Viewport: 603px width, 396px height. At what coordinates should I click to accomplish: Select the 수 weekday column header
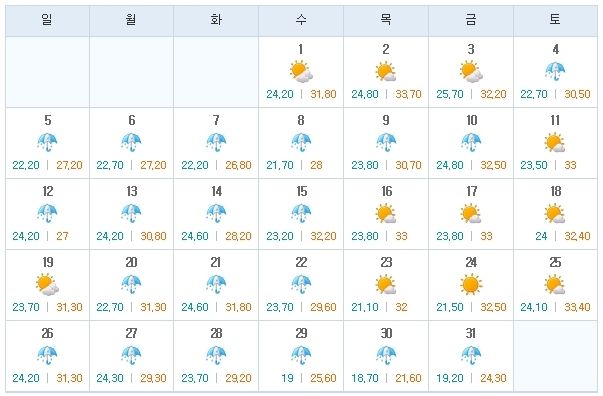pos(301,21)
